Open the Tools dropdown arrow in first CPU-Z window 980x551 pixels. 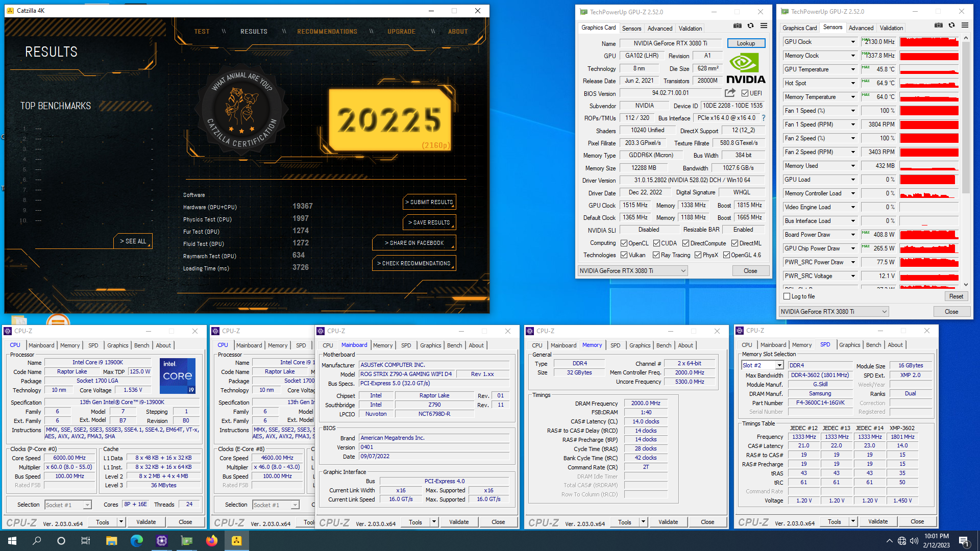coord(121,522)
